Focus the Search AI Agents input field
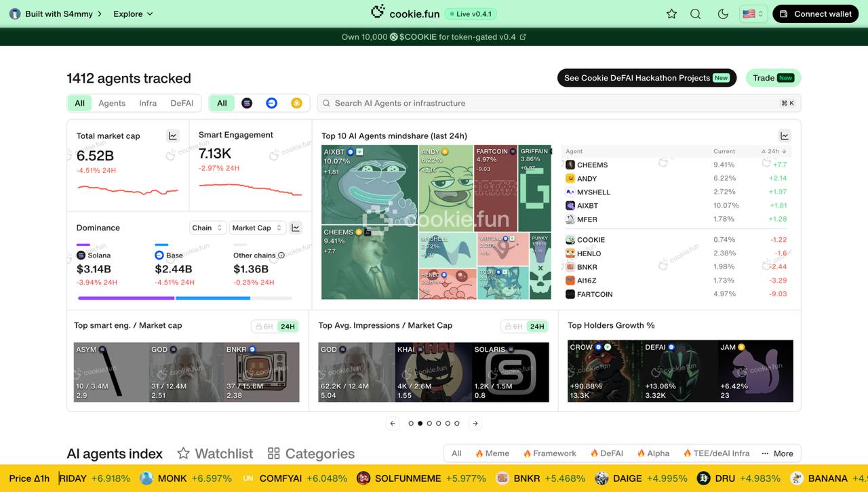The width and height of the screenshot is (868, 492). 559,103
